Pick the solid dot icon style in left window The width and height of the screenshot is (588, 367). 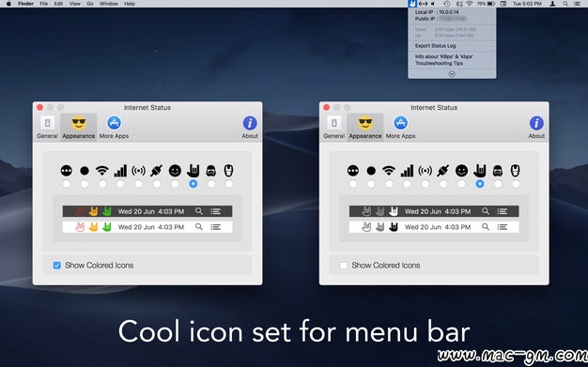coord(85,171)
